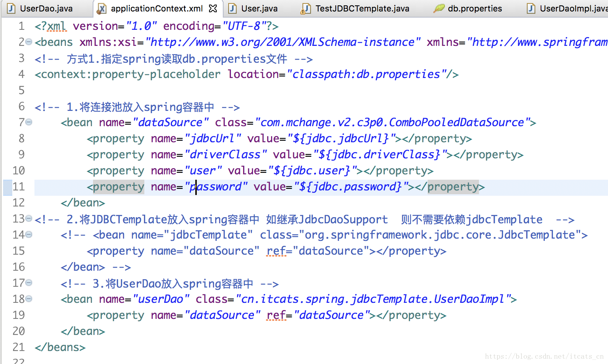Click the applicationContext.xml tab XML icon

click(101, 8)
